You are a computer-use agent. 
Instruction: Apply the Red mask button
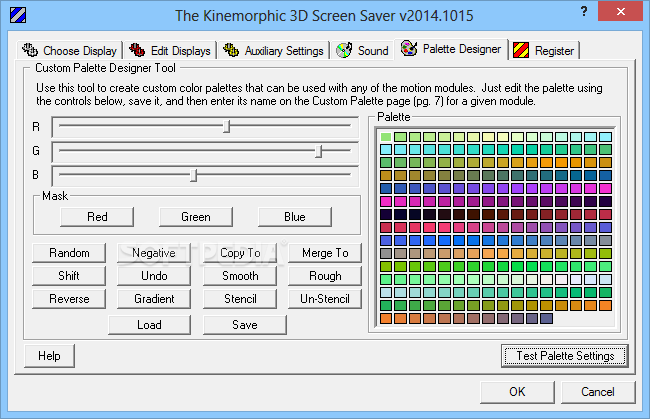coord(97,217)
